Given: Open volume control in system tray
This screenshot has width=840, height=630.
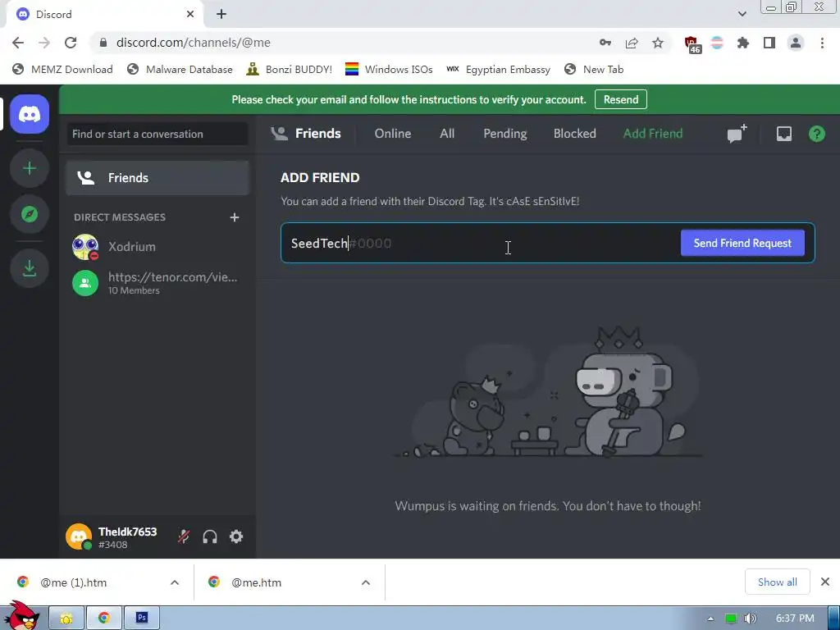Looking at the screenshot, I should (x=750, y=619).
